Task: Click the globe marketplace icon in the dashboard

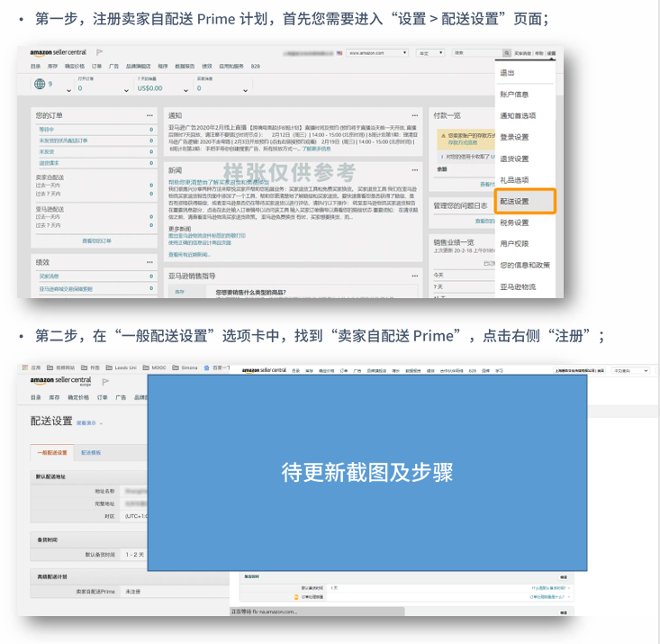Action: (x=40, y=84)
